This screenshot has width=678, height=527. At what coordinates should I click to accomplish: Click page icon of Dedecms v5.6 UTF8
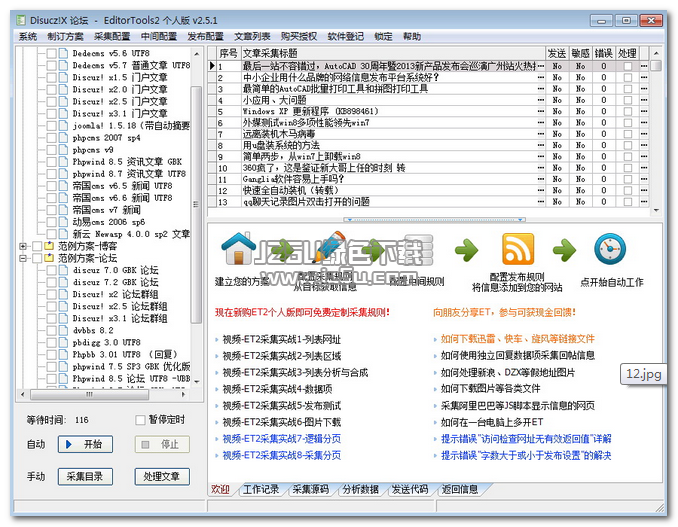64,53
